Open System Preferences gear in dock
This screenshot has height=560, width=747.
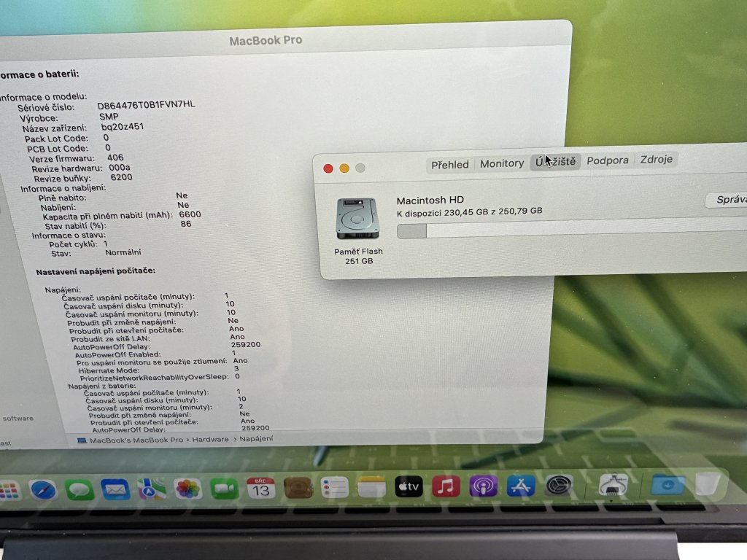point(558,486)
